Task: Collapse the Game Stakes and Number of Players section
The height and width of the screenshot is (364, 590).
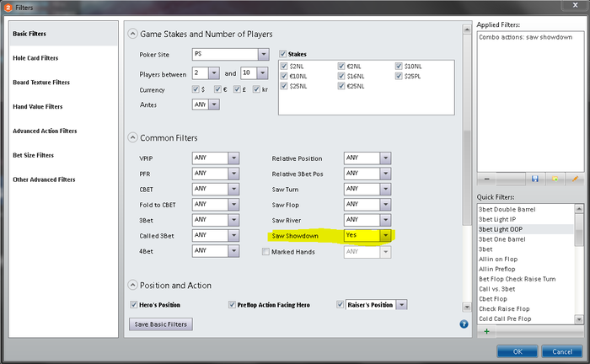Action: [x=132, y=34]
